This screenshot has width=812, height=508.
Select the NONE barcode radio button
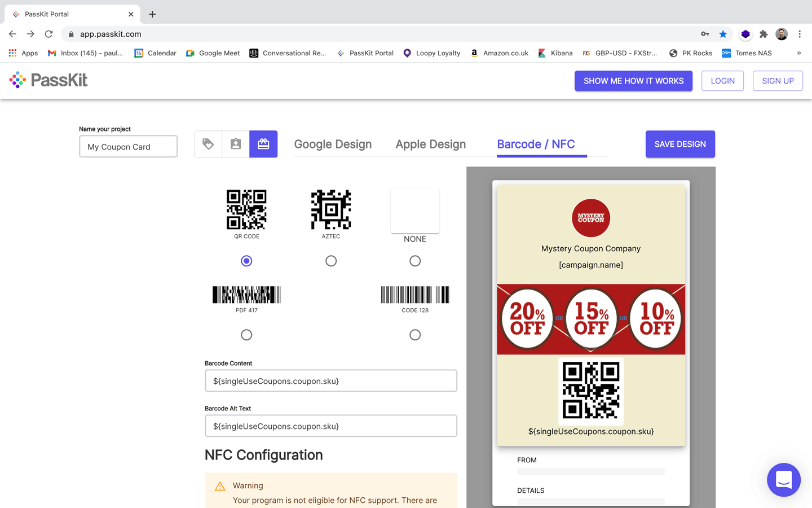tap(415, 261)
